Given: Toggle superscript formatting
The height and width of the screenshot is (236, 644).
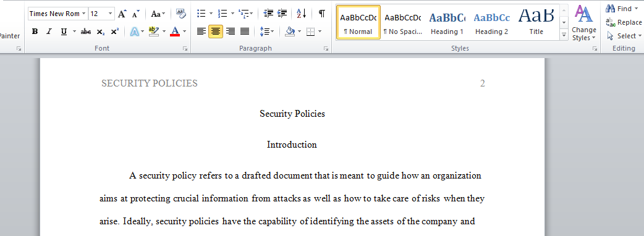Looking at the screenshot, I should (x=114, y=31).
